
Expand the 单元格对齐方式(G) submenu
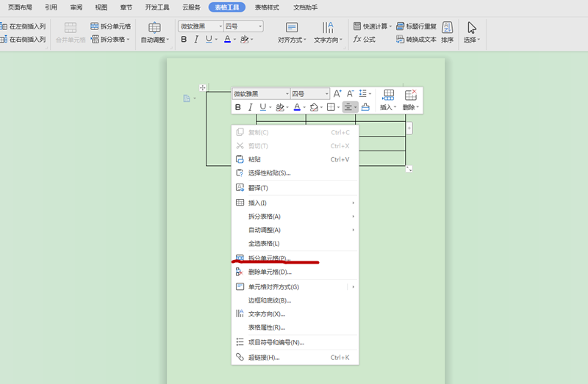295,286
